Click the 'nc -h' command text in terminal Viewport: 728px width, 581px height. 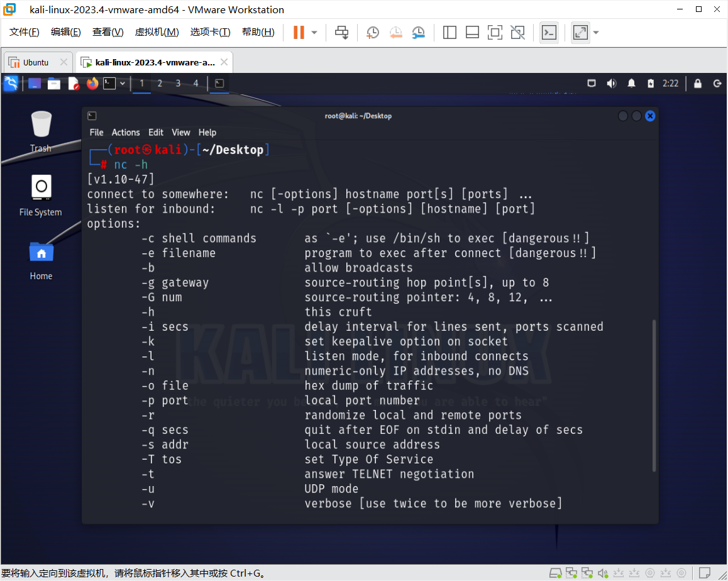(x=131, y=164)
